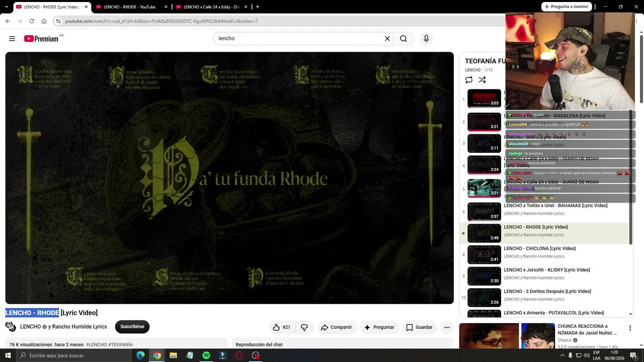The image size is (644, 362).
Task: Click Pregunta a Gemini button
Action: tap(566, 7)
